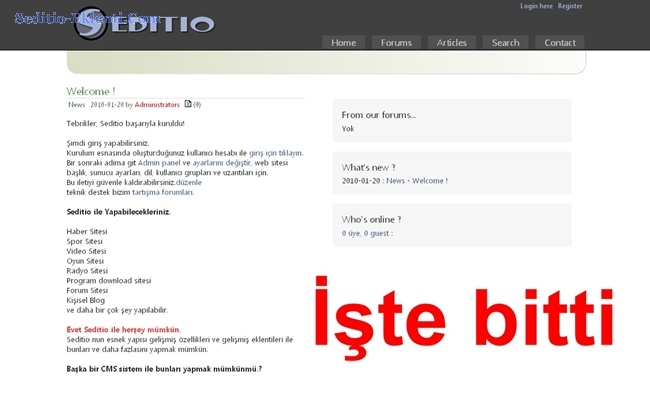Open the Contact navigation tab
The width and height of the screenshot is (650, 402).
[x=559, y=43]
